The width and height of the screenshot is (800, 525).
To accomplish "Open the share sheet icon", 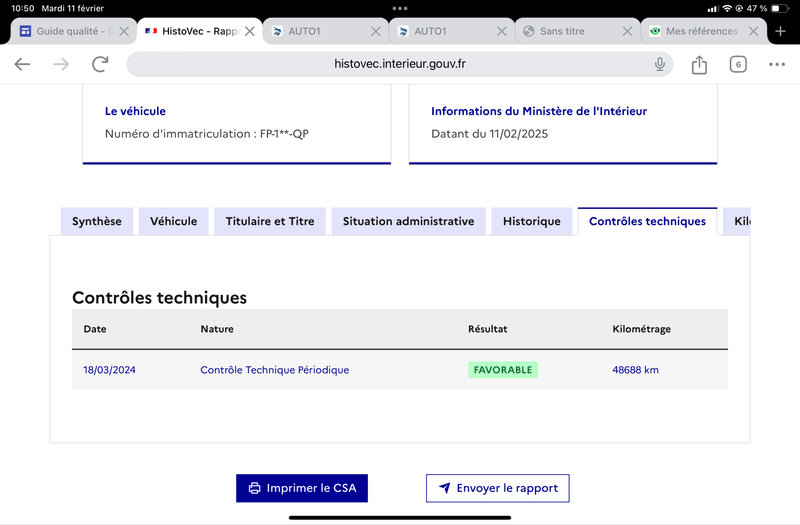I will (699, 64).
